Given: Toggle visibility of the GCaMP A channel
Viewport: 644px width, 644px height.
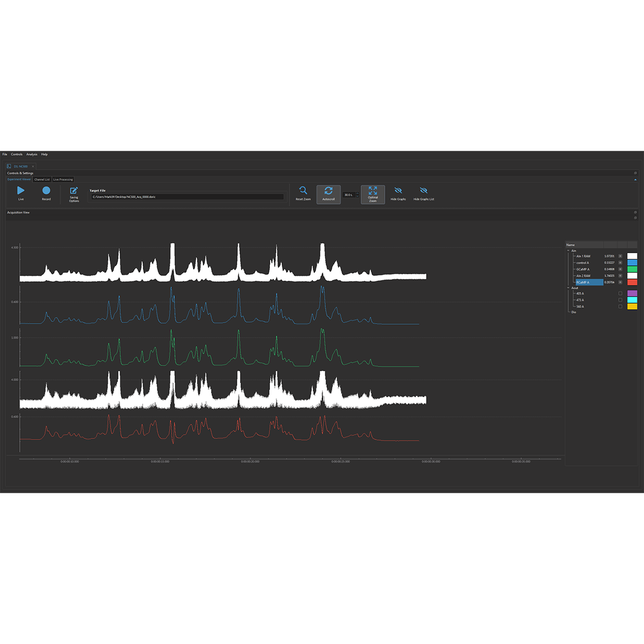Looking at the screenshot, I should tap(620, 269).
